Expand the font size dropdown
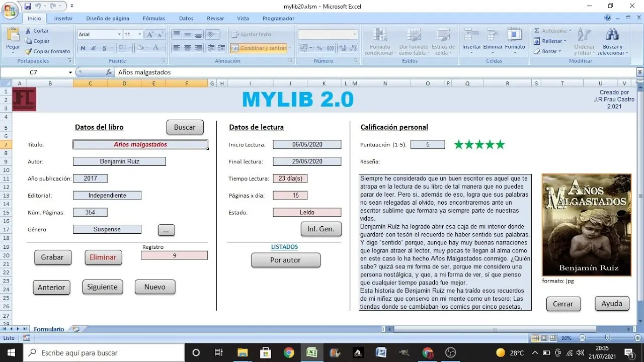The image size is (644, 362). pyautogui.click(x=140, y=35)
